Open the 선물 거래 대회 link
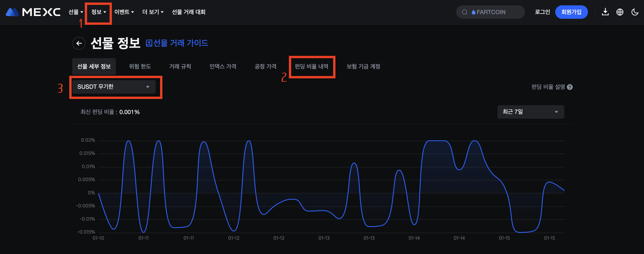This screenshot has height=254, width=644. click(189, 12)
